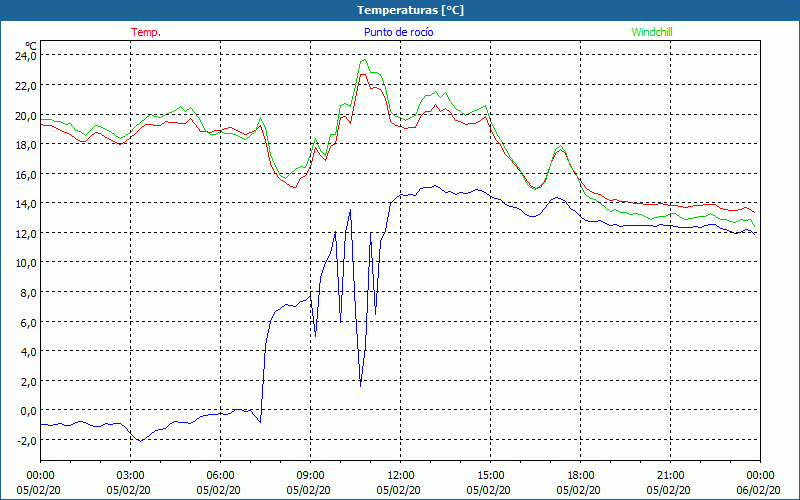Click the Punto de rocío legend label
Screen dimensions: 800x500
point(398,32)
